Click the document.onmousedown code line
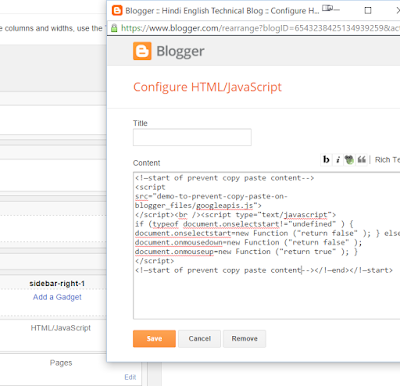Viewport: 400px width, 386px height. click(248, 242)
